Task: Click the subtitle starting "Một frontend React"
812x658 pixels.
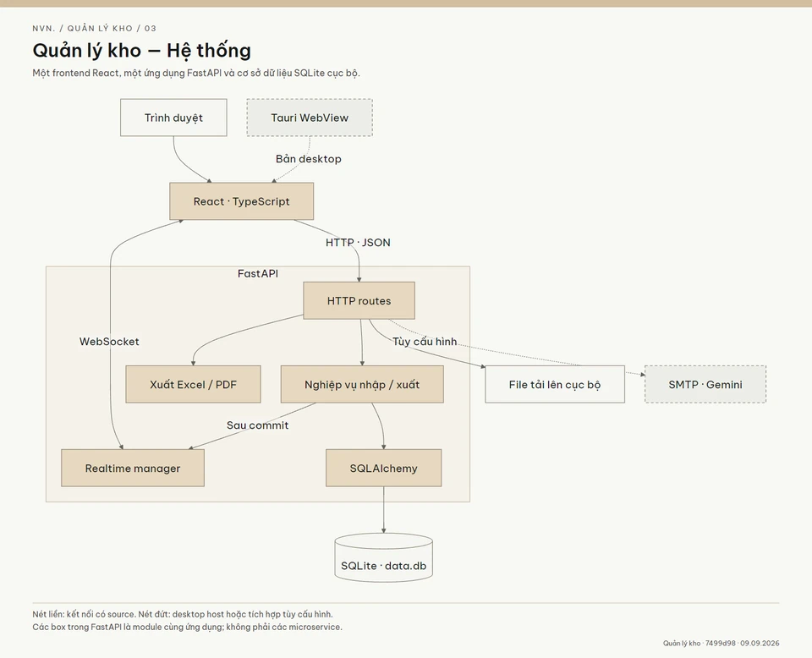Action: click(x=196, y=73)
